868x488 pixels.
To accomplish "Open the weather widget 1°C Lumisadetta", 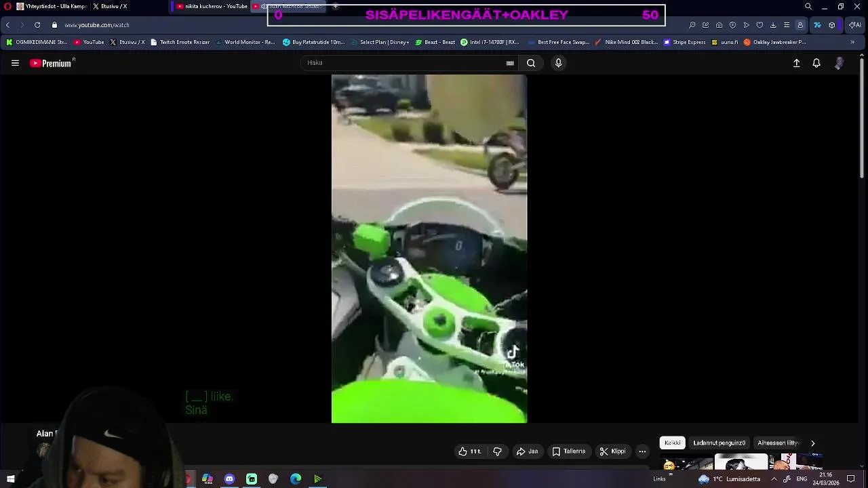I will point(728,479).
